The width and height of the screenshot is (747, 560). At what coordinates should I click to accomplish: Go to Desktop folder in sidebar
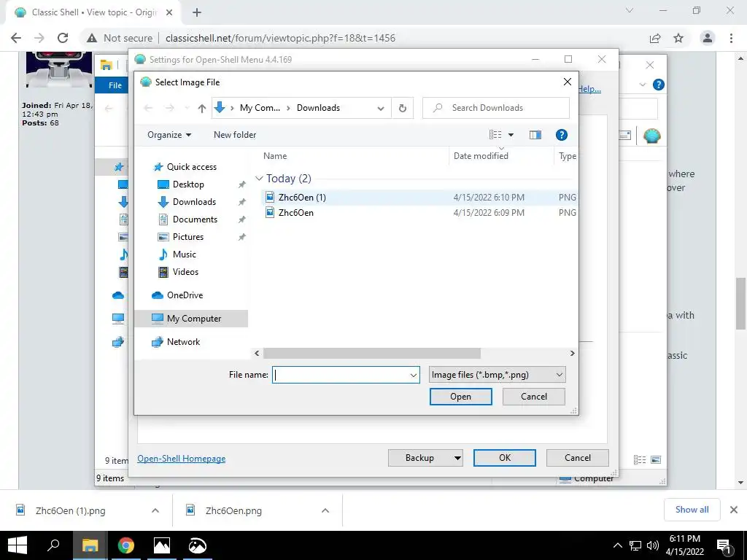pyautogui.click(x=188, y=184)
